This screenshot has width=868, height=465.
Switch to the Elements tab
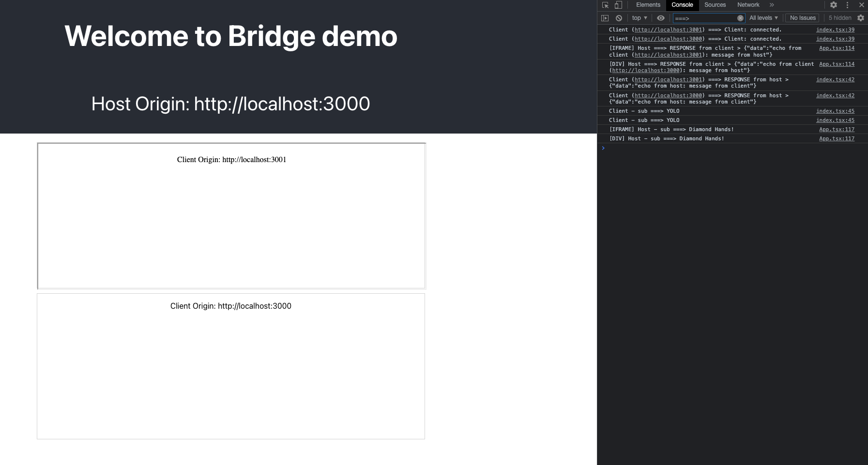click(x=648, y=5)
